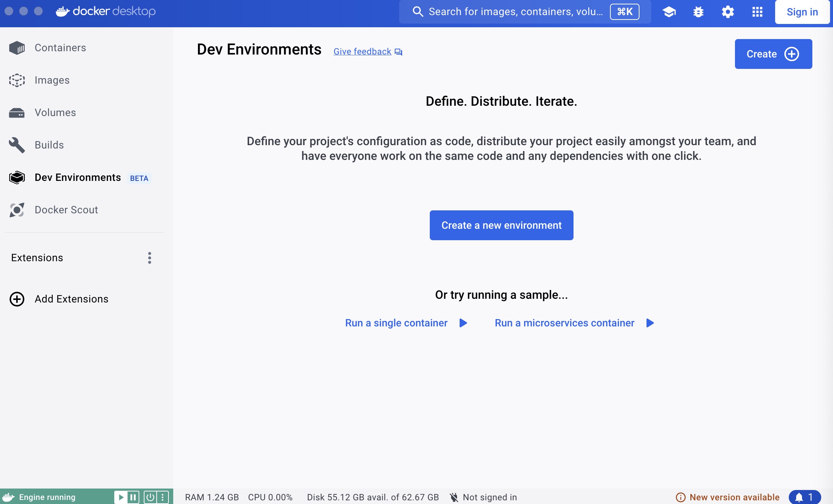Click the CPU 0.00% status
Image resolution: width=833 pixels, height=504 pixels.
(x=270, y=497)
